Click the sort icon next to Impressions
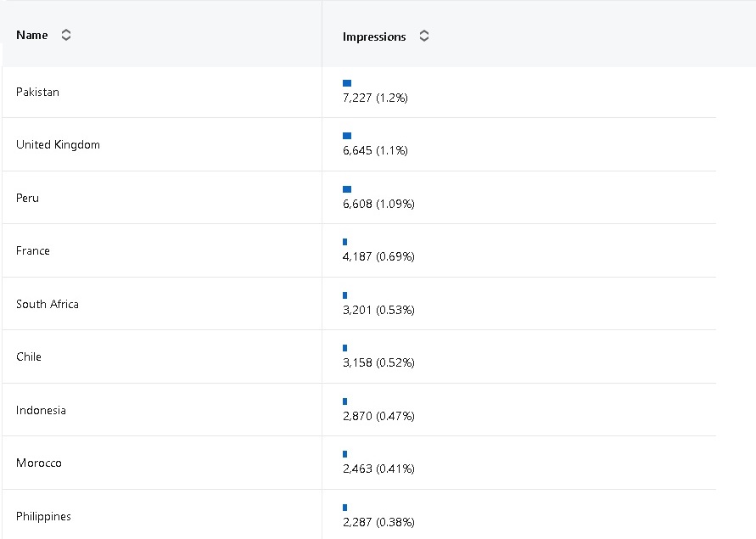 [424, 36]
